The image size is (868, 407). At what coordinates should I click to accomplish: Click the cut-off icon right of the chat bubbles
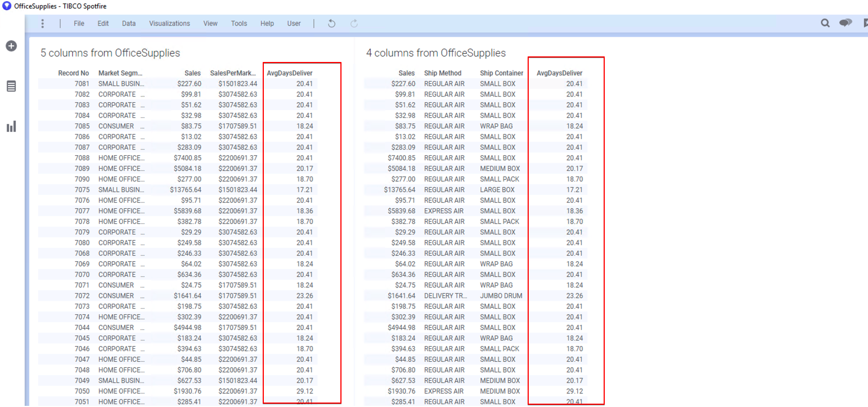point(865,23)
